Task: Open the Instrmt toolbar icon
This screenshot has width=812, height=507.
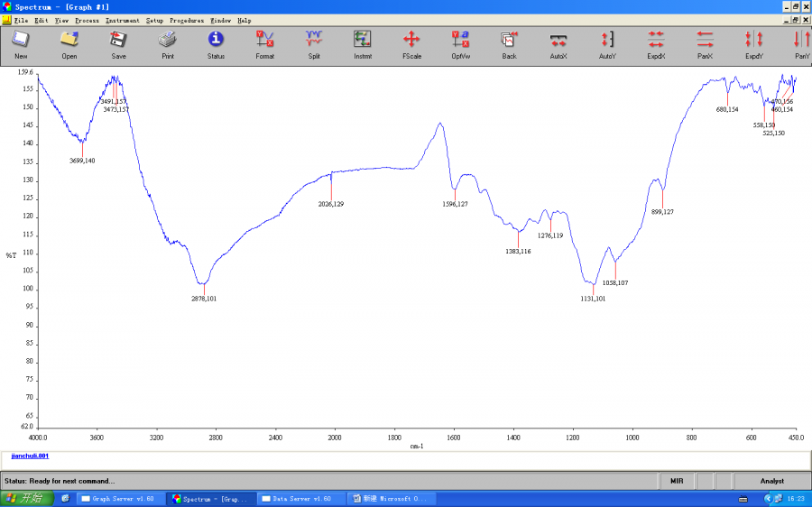Action: (x=363, y=45)
